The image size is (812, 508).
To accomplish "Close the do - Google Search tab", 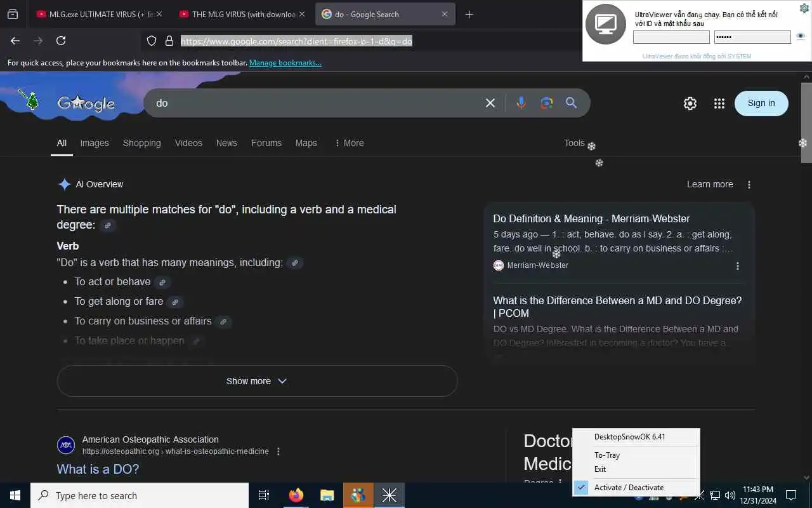I will pyautogui.click(x=445, y=14).
